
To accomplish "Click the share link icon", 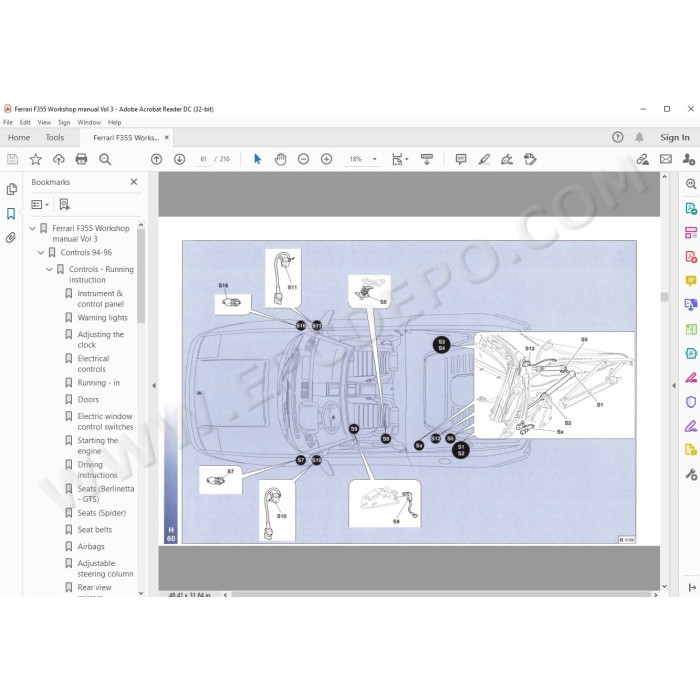I will coord(642,159).
